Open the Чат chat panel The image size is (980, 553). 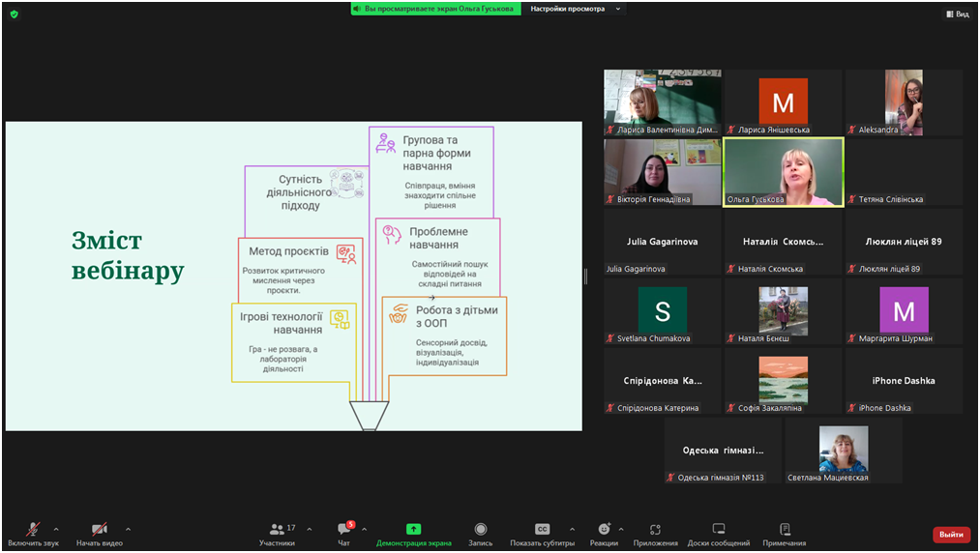point(343,530)
